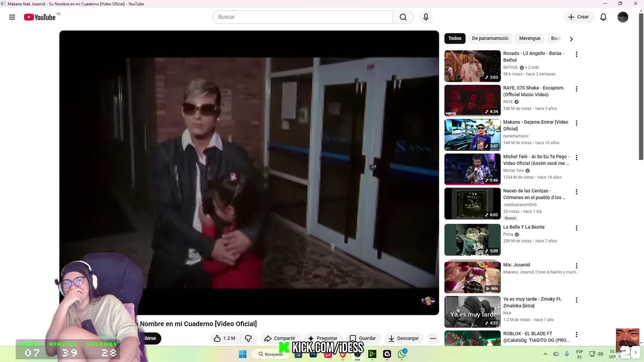The width and height of the screenshot is (644, 362).
Task: Click the channel watermark in the video corner
Action: (x=428, y=301)
